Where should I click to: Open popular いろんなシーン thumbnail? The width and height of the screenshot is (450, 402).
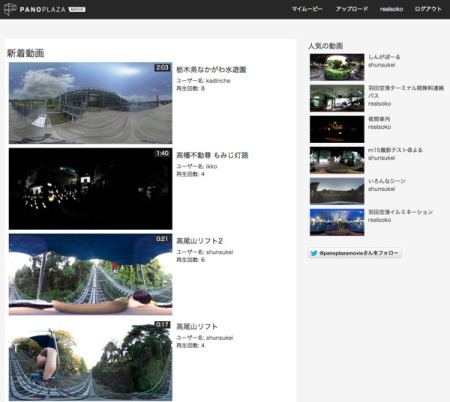pos(337,191)
